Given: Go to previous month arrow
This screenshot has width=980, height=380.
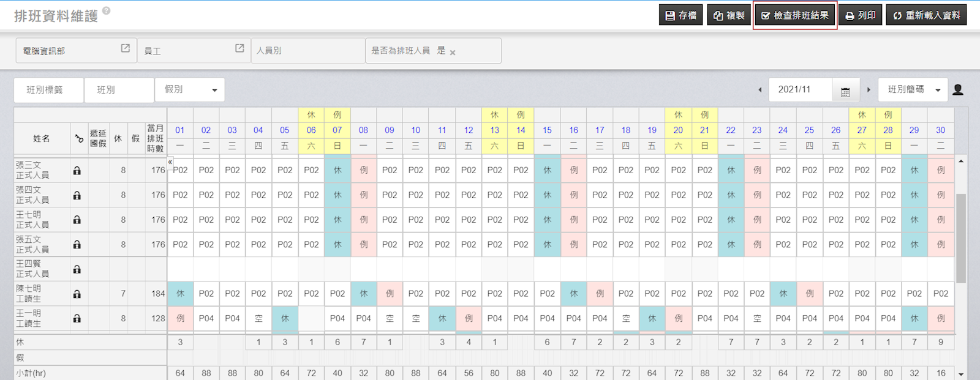Looking at the screenshot, I should pyautogui.click(x=760, y=90).
